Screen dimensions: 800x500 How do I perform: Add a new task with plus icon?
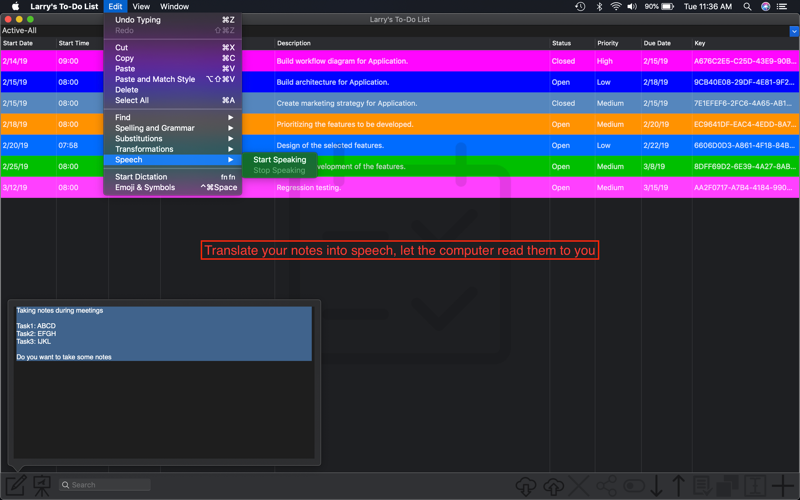(x=783, y=486)
